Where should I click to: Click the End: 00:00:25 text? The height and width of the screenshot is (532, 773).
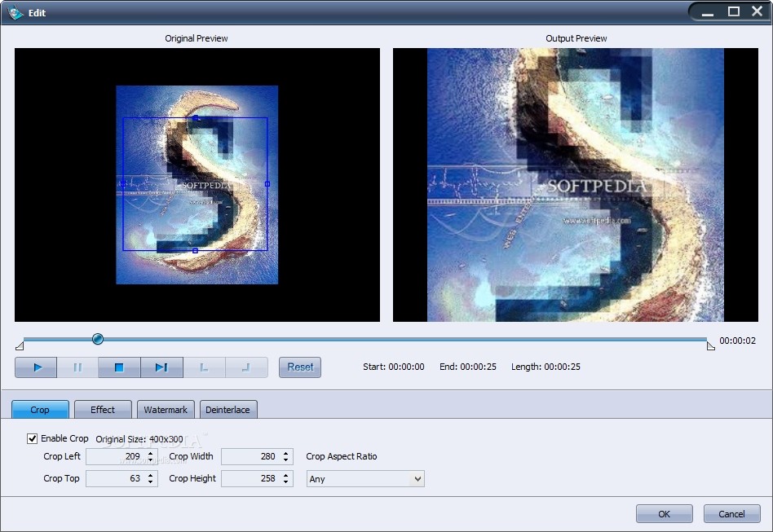468,367
